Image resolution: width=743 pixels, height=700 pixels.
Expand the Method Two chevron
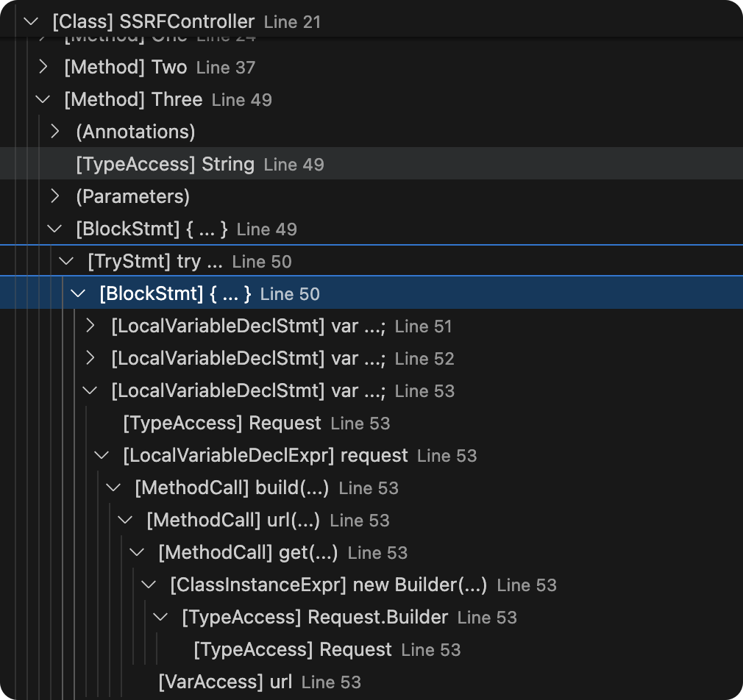43,67
